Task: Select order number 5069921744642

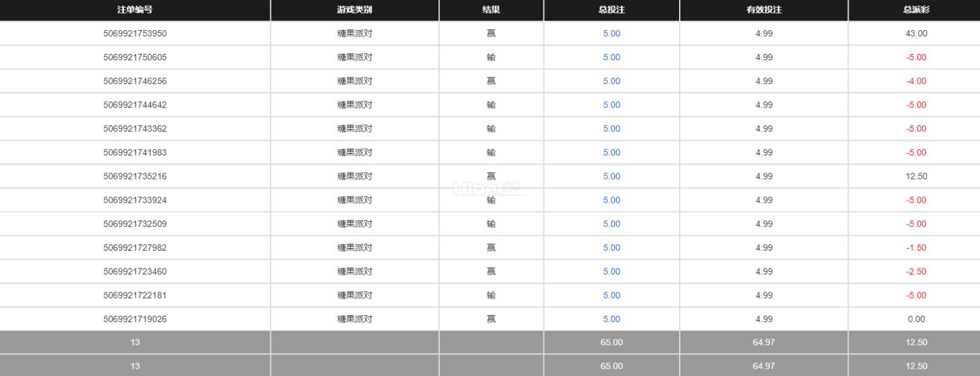Action: tap(134, 105)
